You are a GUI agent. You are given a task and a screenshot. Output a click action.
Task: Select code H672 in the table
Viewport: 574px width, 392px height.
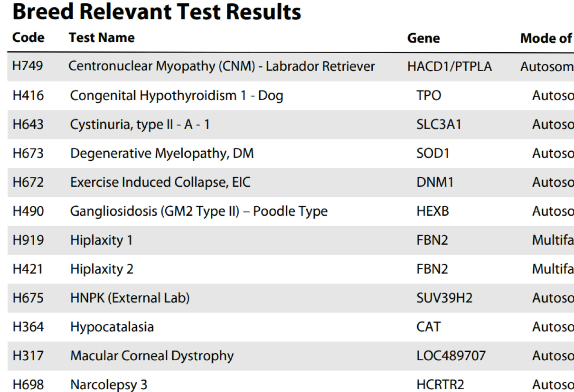click(x=28, y=182)
